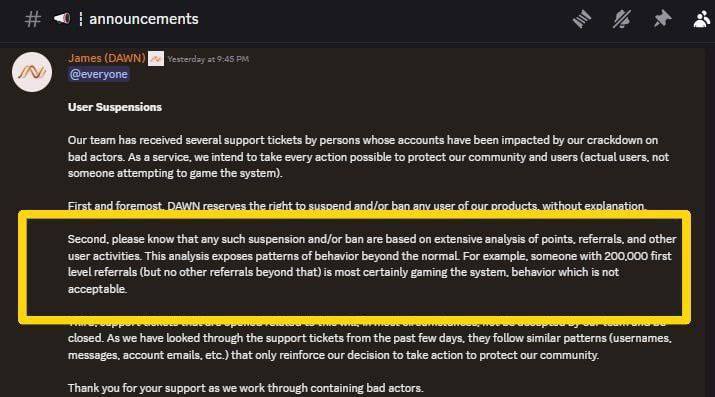
Task: Click the yellow highlight box border
Action: 354,214
